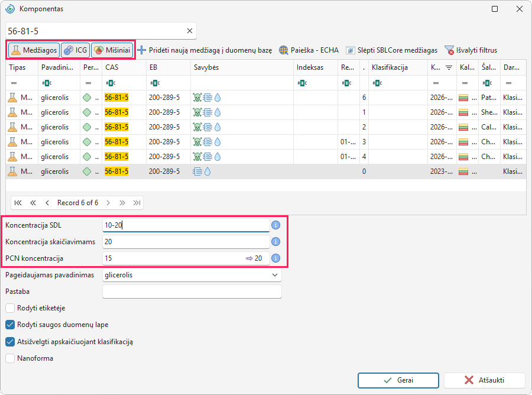This screenshot has width=532, height=395.
Task: Click the info icon beside PCN koncentracija
Action: 276,258
